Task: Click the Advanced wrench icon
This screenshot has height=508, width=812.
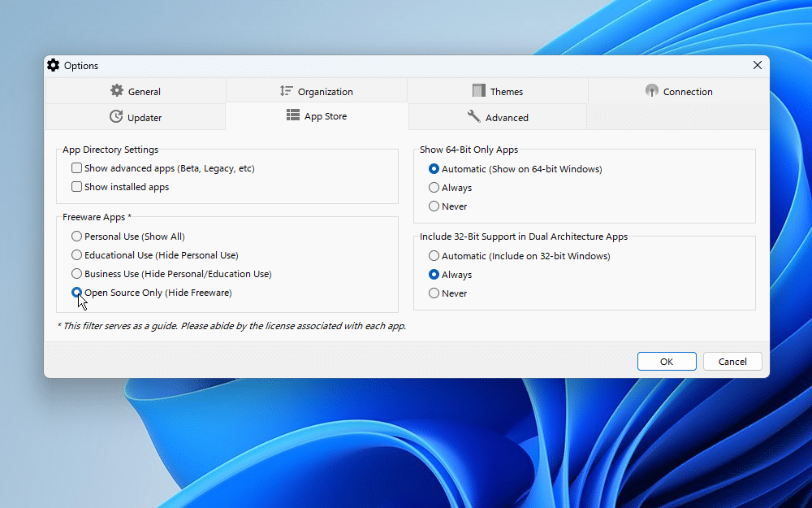Action: point(474,116)
